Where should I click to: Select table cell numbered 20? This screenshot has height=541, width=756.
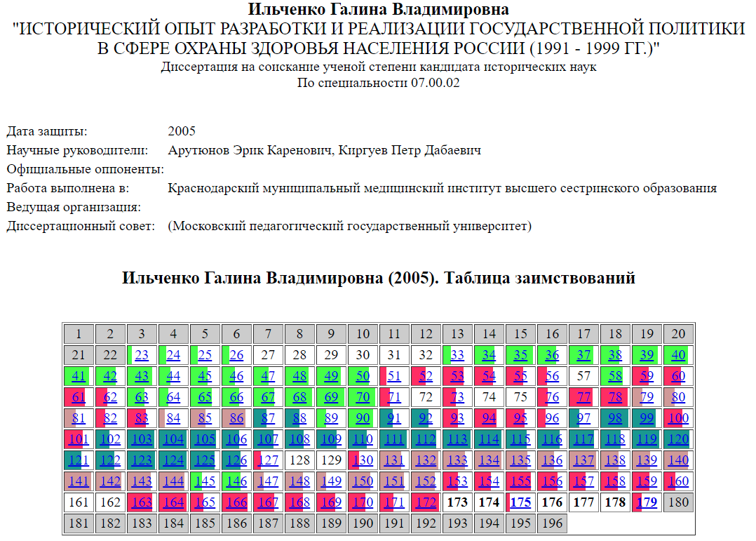click(678, 334)
